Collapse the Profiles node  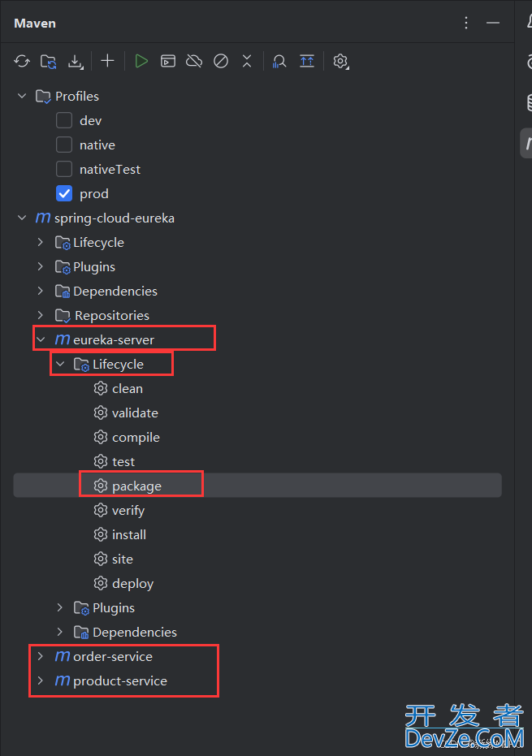click(22, 96)
